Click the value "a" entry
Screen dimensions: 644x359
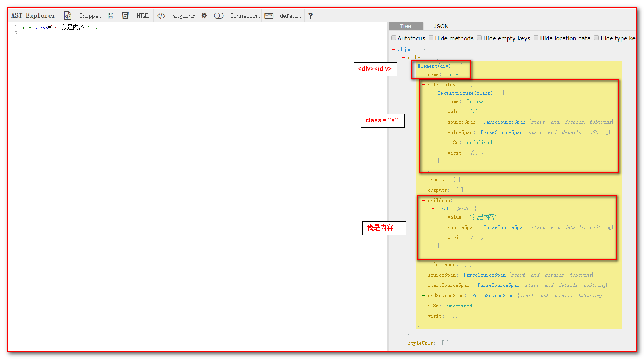pyautogui.click(x=474, y=112)
